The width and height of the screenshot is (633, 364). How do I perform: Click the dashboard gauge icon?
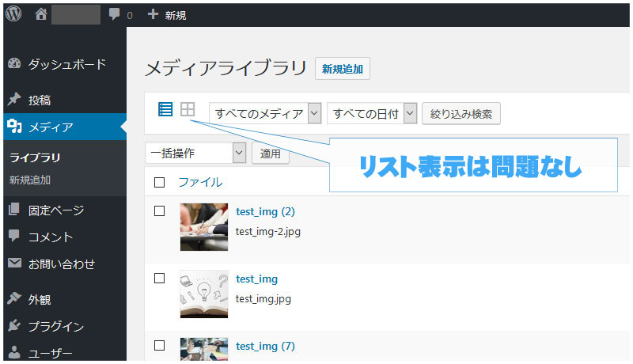(x=14, y=64)
